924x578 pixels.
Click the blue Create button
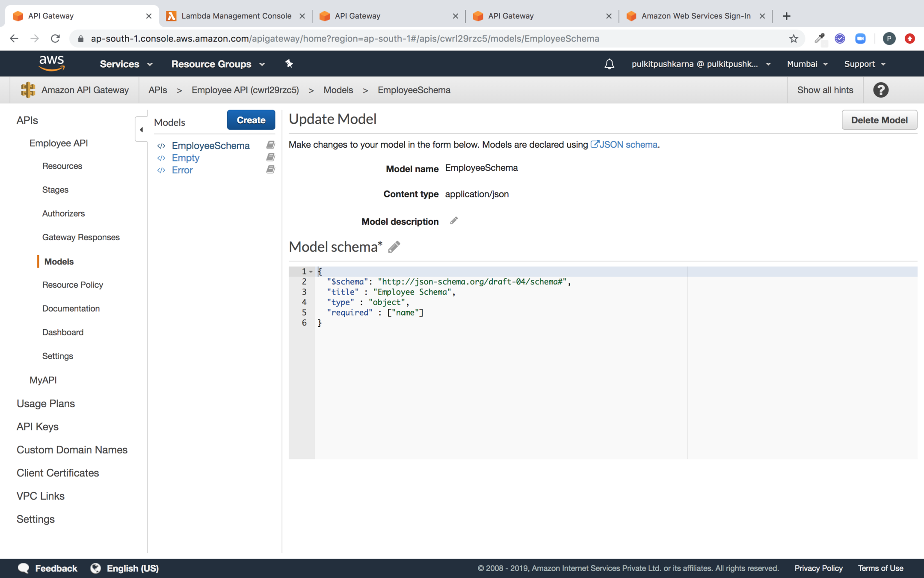click(251, 120)
